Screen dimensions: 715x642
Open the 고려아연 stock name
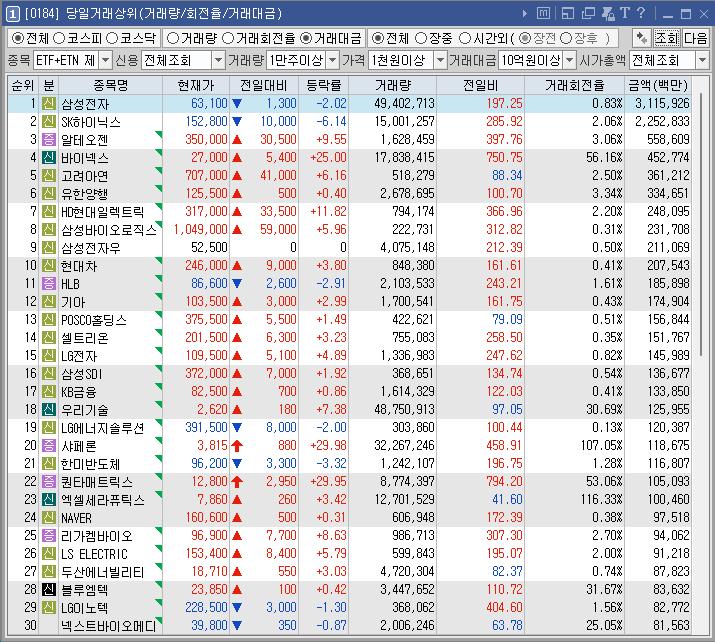(x=84, y=176)
